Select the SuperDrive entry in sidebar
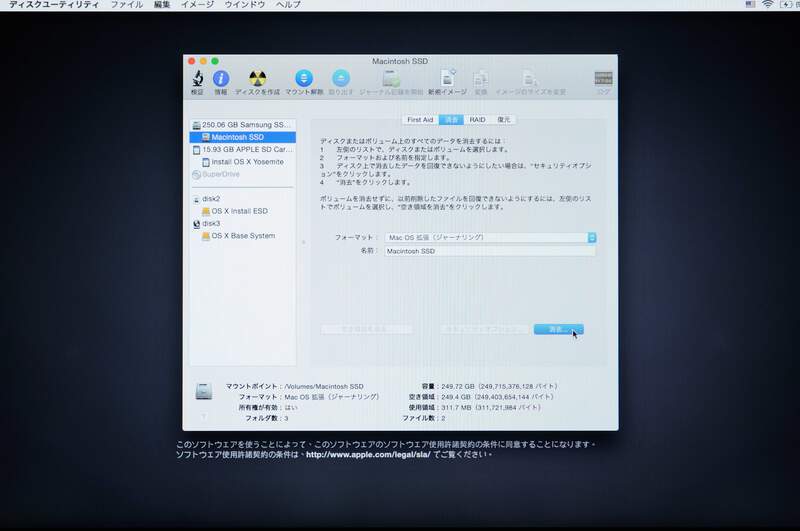The image size is (800, 531). click(x=242, y=174)
